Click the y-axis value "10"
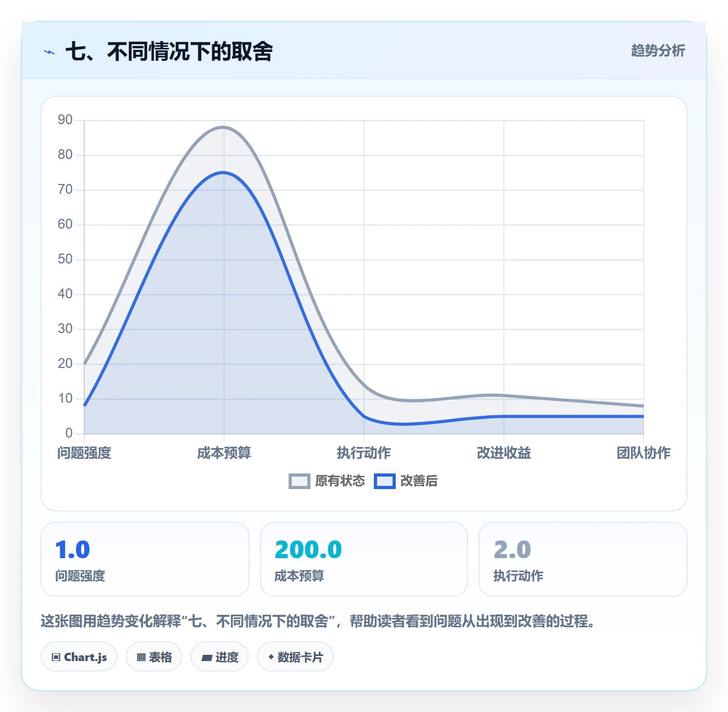 tap(65, 399)
